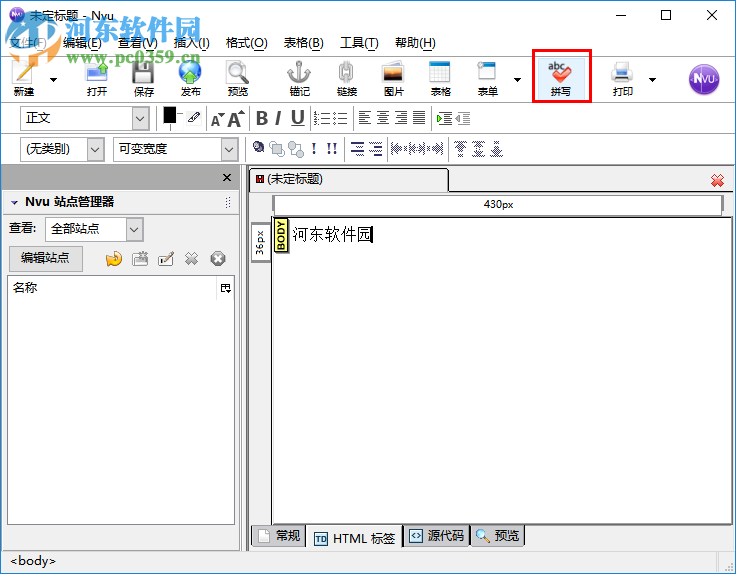Insert a table with 表格 toolbar icon
The image size is (736, 574).
coord(440,78)
